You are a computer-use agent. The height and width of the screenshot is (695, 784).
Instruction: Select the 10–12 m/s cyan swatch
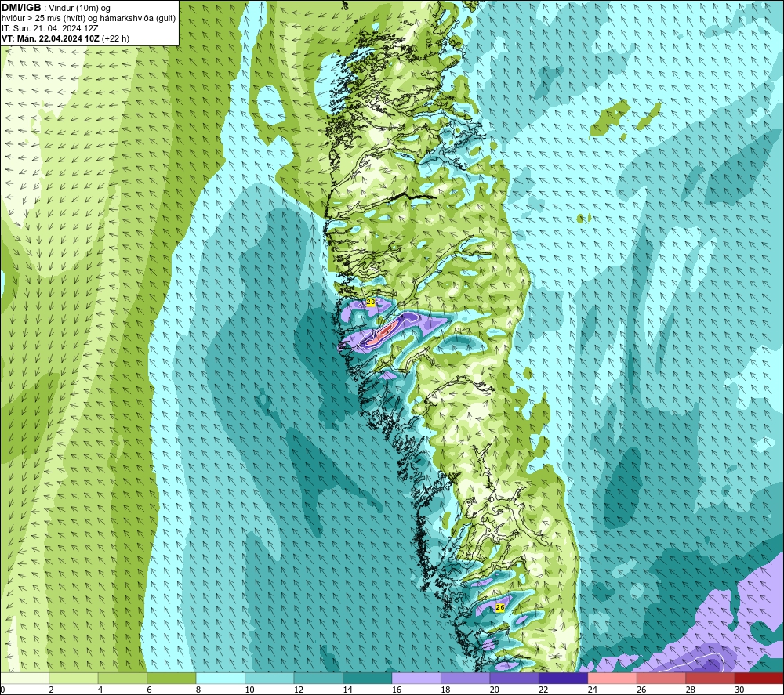click(x=270, y=679)
